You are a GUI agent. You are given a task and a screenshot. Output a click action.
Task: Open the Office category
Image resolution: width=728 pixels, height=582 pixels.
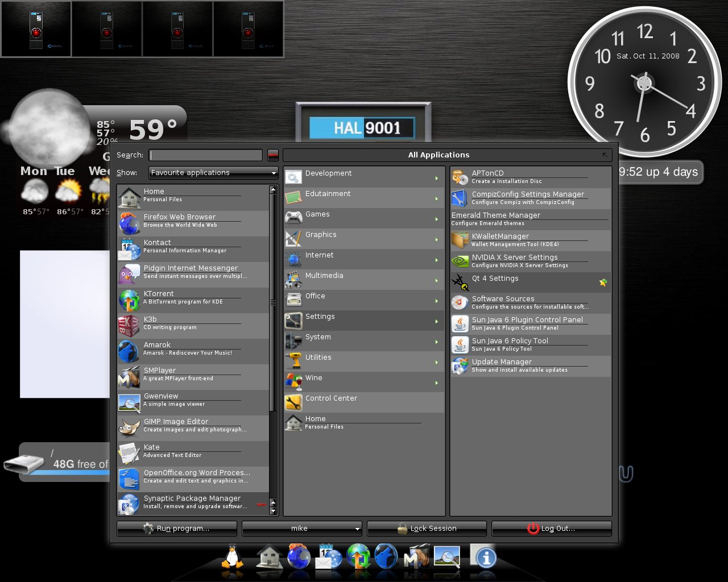tap(364, 300)
